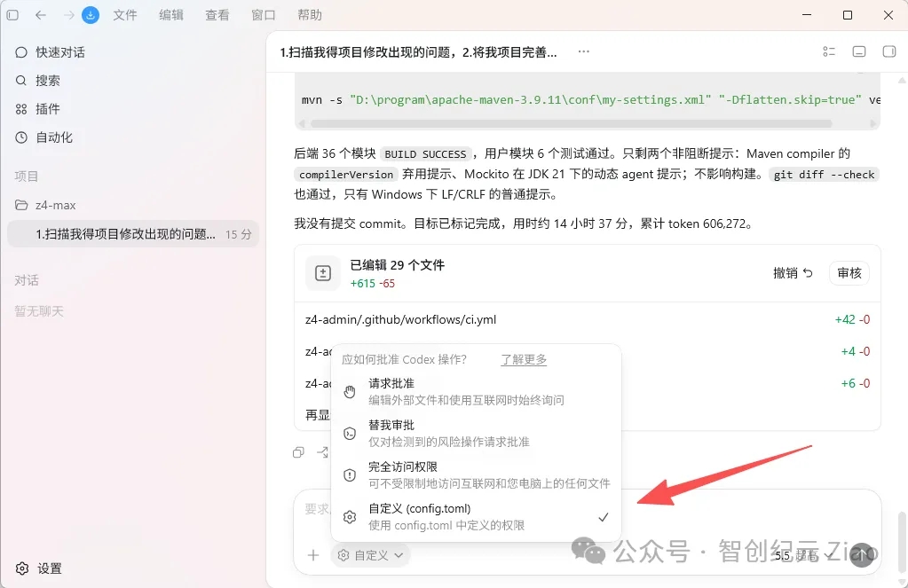Image resolution: width=908 pixels, height=588 pixels.
Task: Open the three-dot menu beside conversation title
Action: (584, 51)
